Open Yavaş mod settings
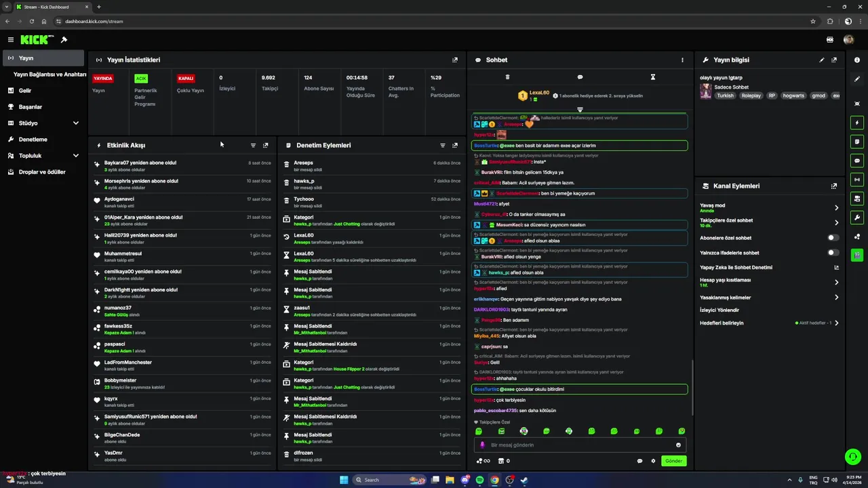The width and height of the screenshot is (868, 488). pyautogui.click(x=770, y=207)
